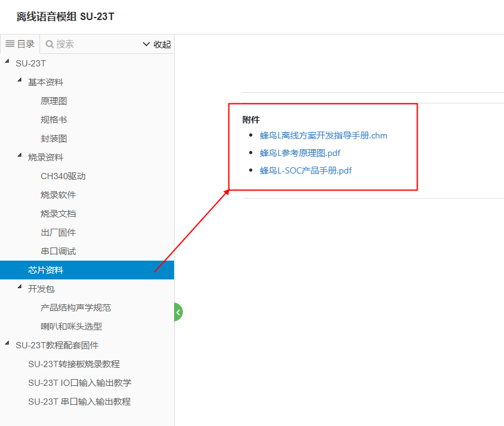Screen dimensions: 504x426
Task: Open the 规格书 page
Action: pyautogui.click(x=54, y=120)
